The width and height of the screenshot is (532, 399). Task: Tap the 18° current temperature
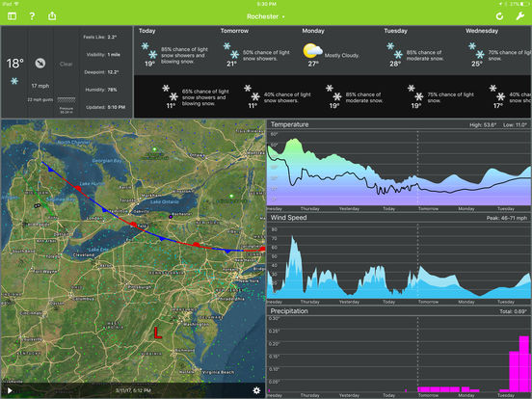click(14, 63)
